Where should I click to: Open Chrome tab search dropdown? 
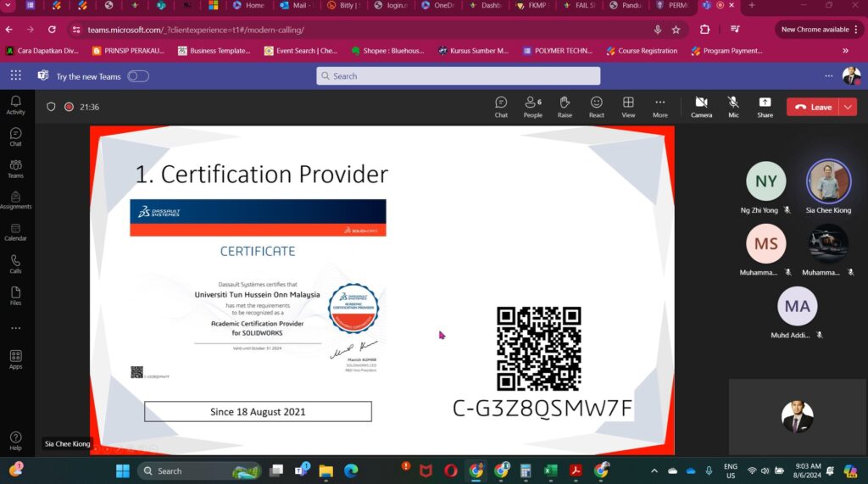tap(8, 6)
